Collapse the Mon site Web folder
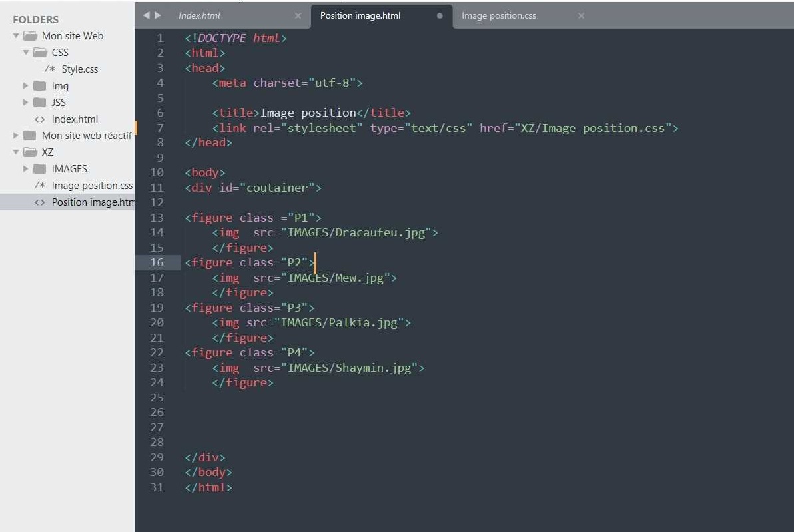794x532 pixels. (x=16, y=36)
